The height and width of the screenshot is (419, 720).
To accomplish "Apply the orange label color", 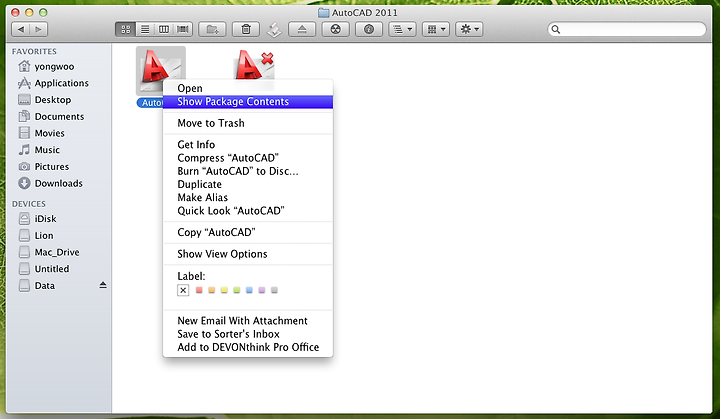I will (x=211, y=290).
